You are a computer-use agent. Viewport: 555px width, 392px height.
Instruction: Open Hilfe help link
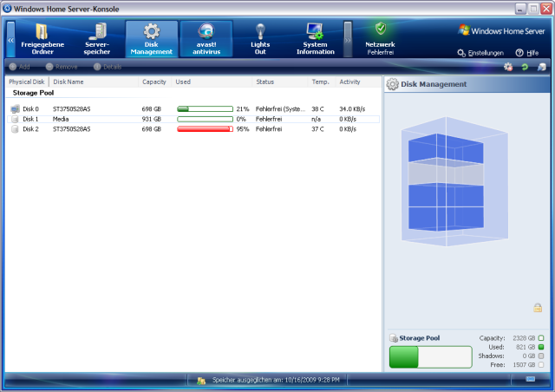[526, 53]
